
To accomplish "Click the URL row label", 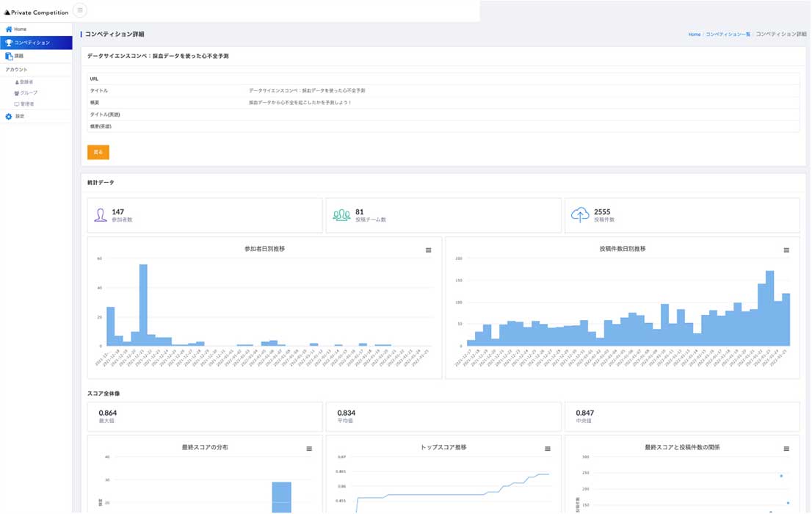I will click(x=94, y=79).
